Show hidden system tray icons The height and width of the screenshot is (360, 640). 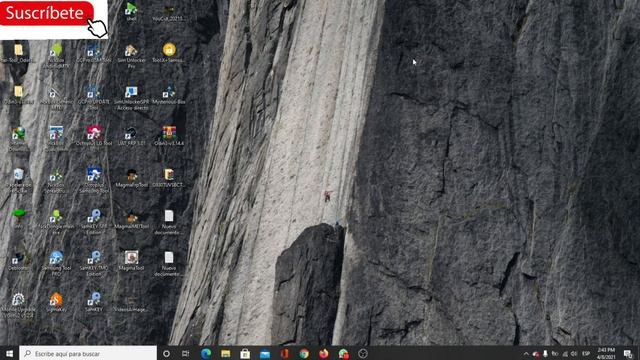pos(526,354)
